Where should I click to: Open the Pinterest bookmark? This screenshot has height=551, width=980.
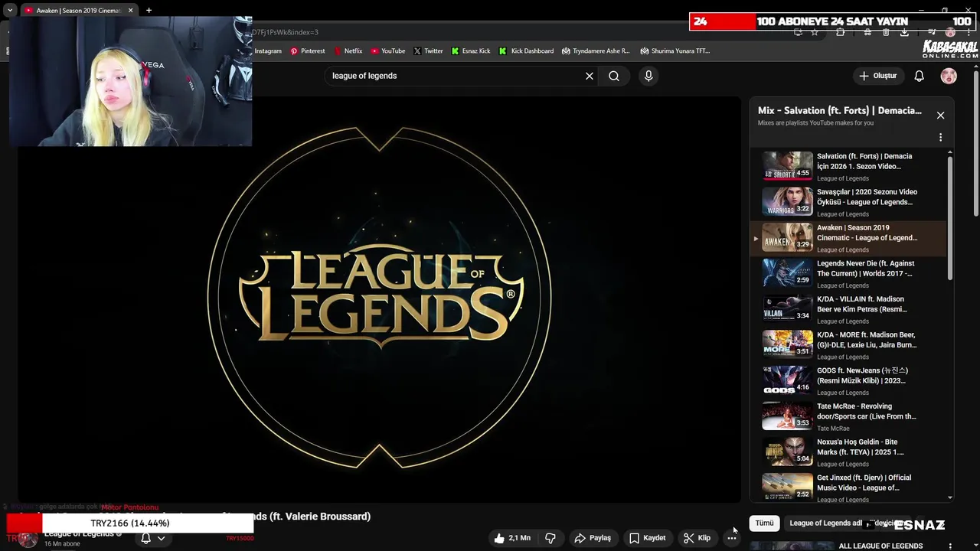[x=307, y=51]
